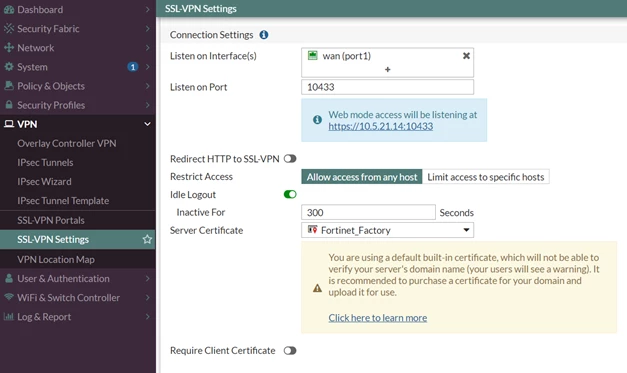Click the green wan (port1) interface icon
The image size is (627, 373).
313,55
